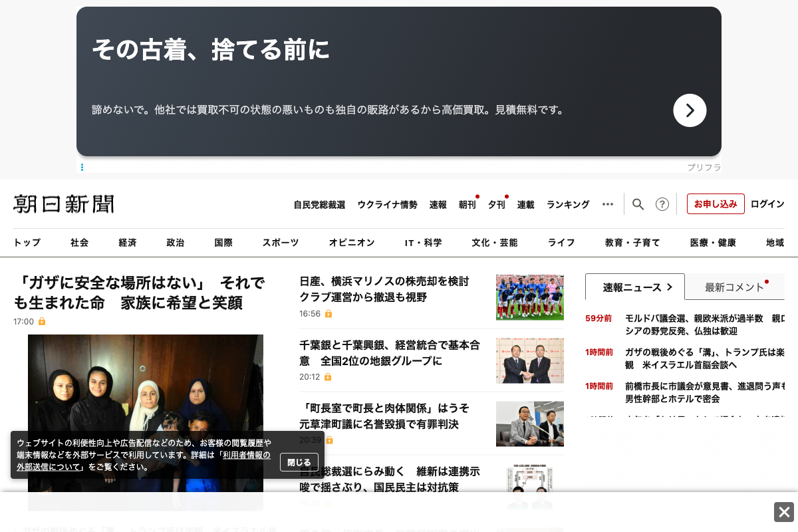Open the 千葉銀と千葉興銀 merger headline
The image size is (798, 532).
389,353
